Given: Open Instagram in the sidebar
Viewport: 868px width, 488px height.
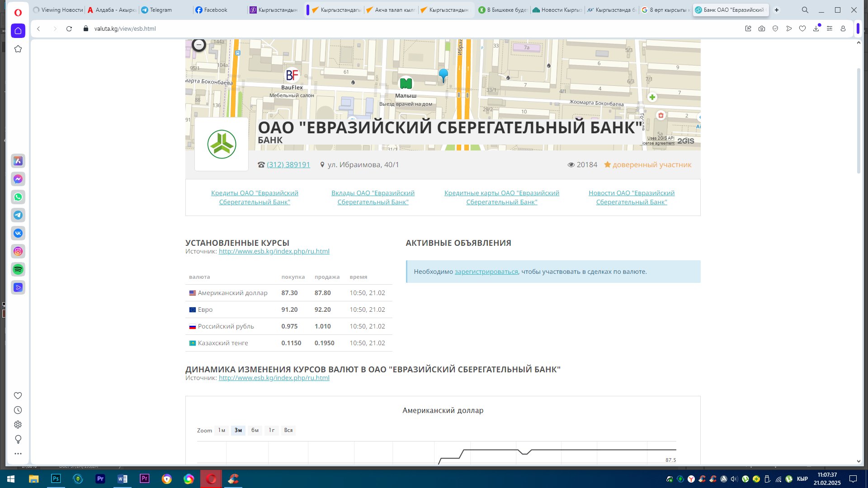Looking at the screenshot, I should coord(18,251).
